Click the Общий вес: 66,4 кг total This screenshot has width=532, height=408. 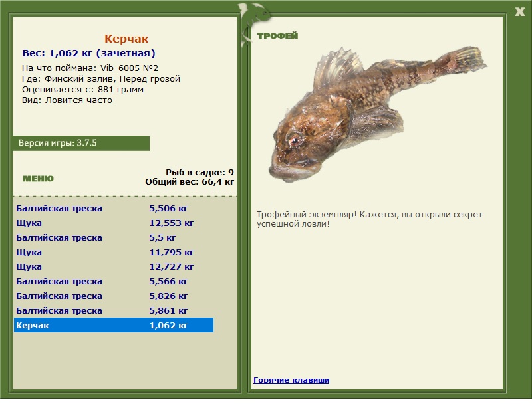tap(190, 182)
